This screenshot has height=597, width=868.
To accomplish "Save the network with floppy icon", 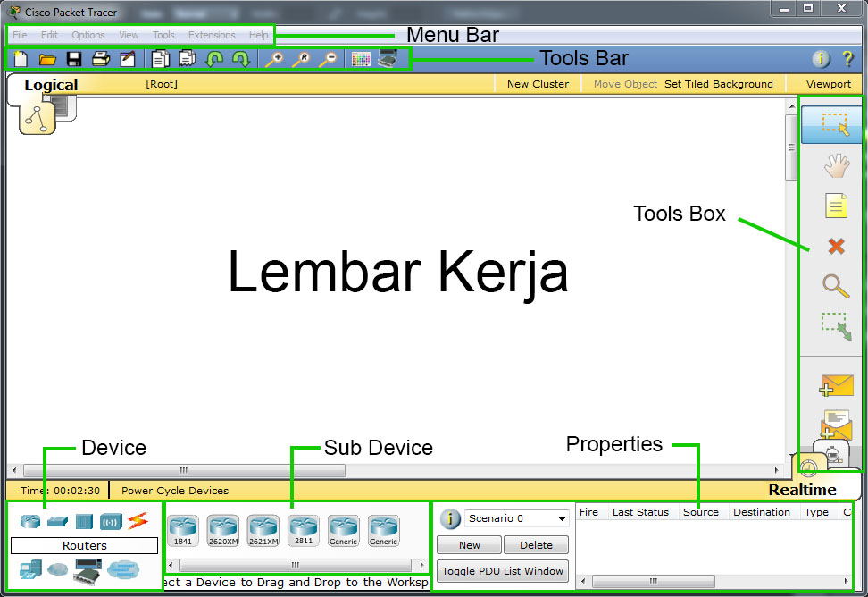I will tap(74, 59).
